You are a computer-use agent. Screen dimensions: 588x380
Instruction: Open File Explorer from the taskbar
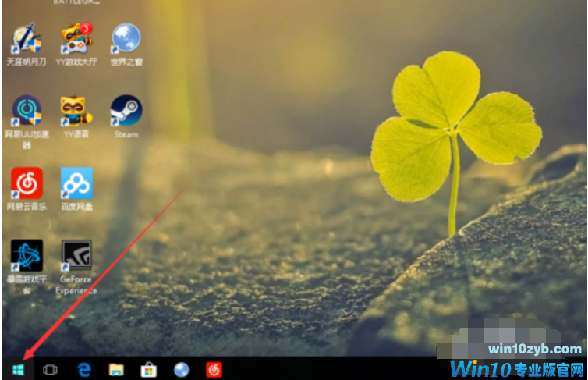click(116, 369)
